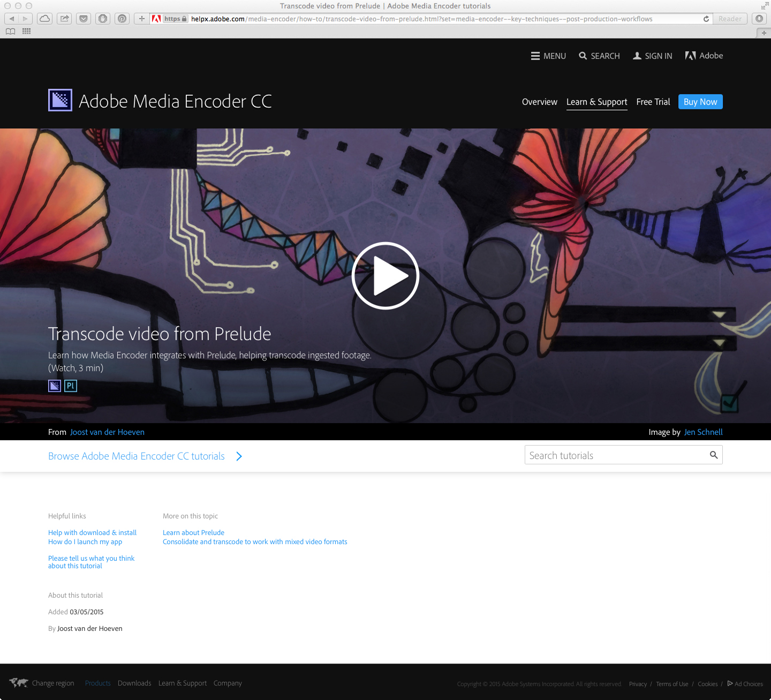Open Learn about Prelude link
Screen dimensions: 771x700
[193, 532]
